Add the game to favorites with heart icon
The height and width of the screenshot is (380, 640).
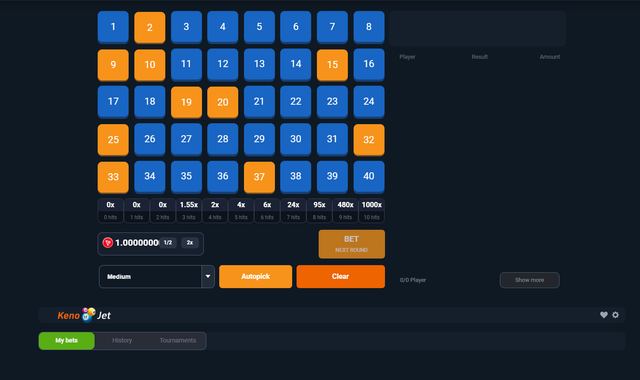click(604, 315)
